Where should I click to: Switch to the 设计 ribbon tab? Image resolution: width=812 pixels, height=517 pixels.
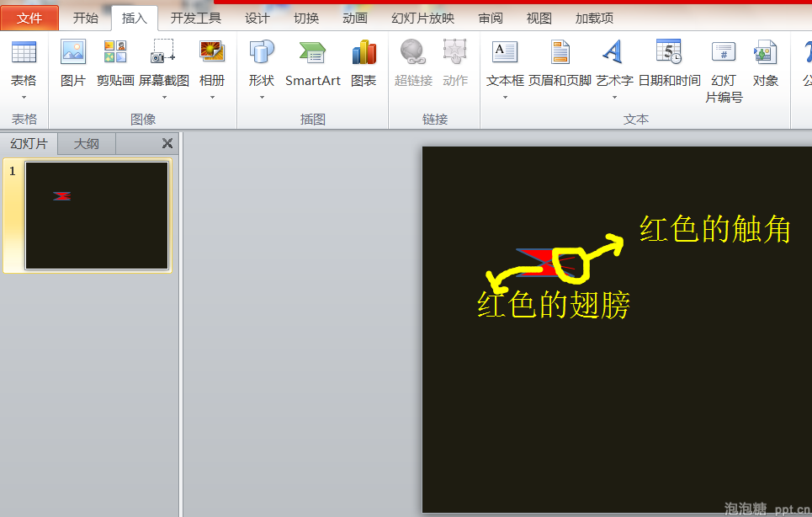pos(257,18)
